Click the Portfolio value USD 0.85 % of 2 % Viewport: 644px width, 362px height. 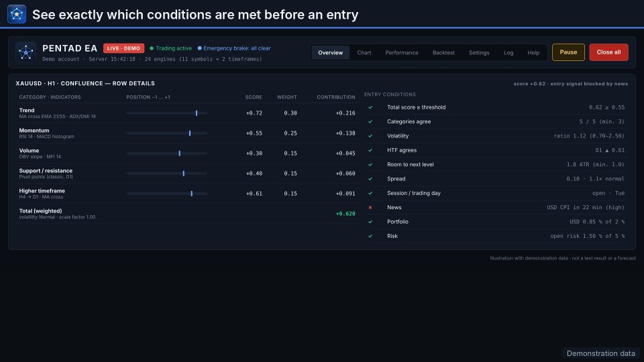pos(597,222)
